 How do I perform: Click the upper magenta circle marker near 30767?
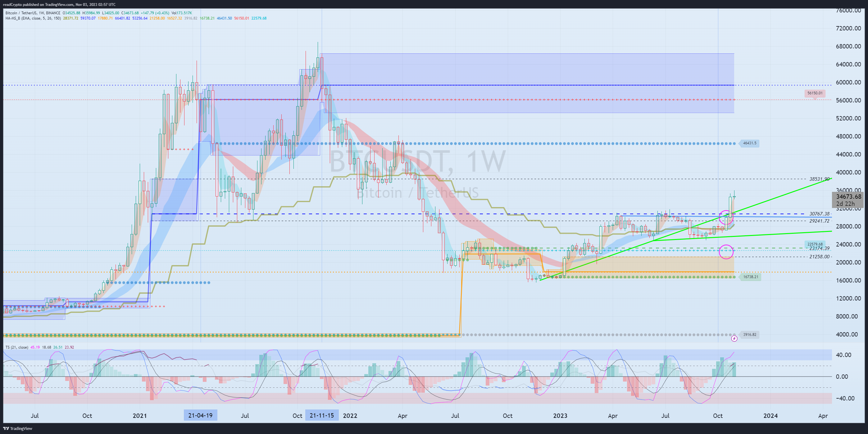(726, 217)
